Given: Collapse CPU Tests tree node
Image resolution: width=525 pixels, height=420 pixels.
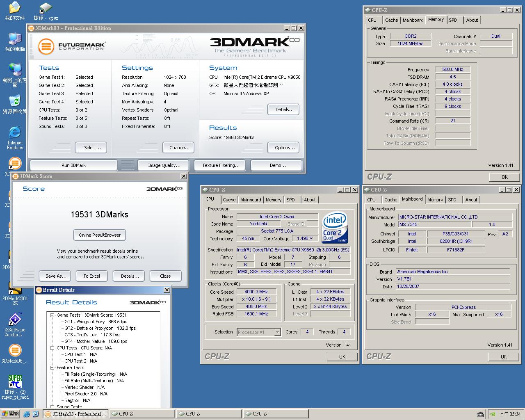Looking at the screenshot, I should tap(52, 348).
